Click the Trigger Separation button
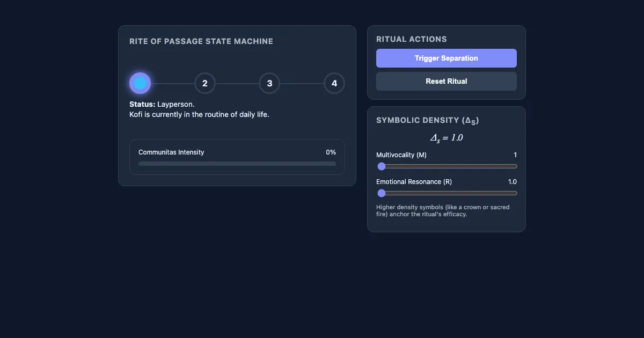 click(447, 58)
